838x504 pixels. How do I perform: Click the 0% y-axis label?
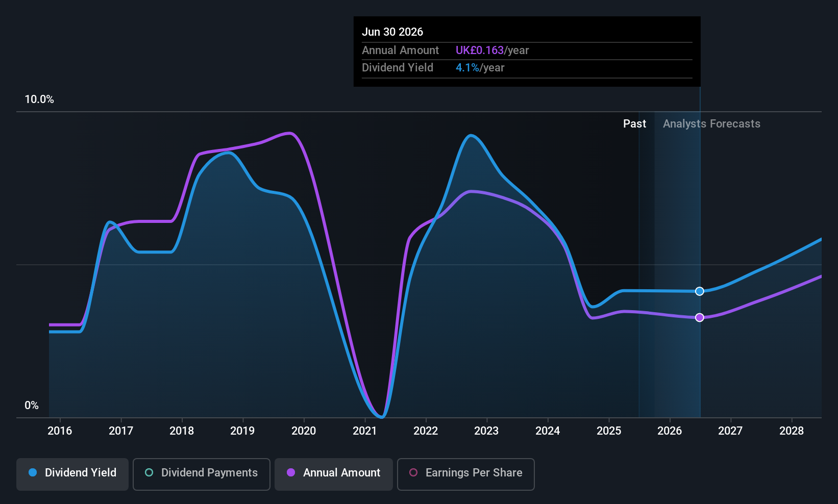click(x=32, y=406)
